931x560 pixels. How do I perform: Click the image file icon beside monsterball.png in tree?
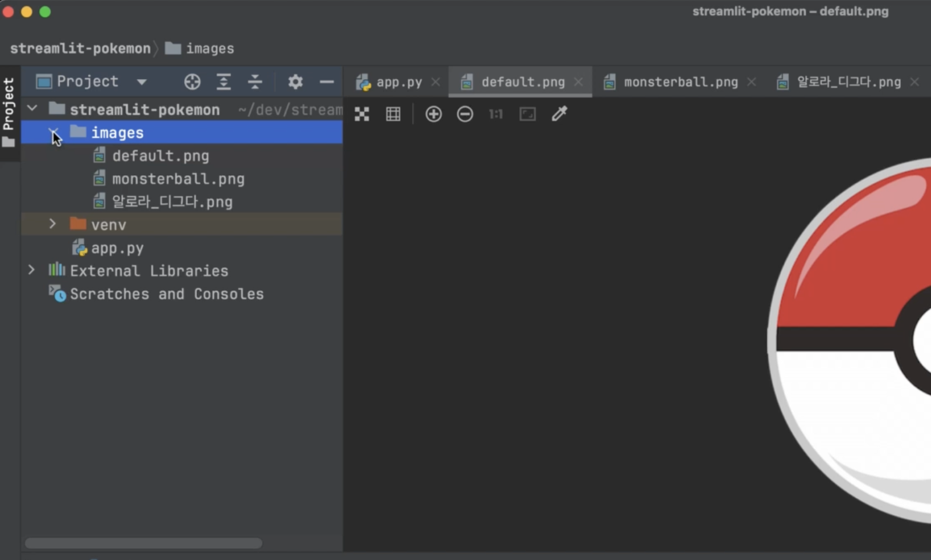click(100, 178)
